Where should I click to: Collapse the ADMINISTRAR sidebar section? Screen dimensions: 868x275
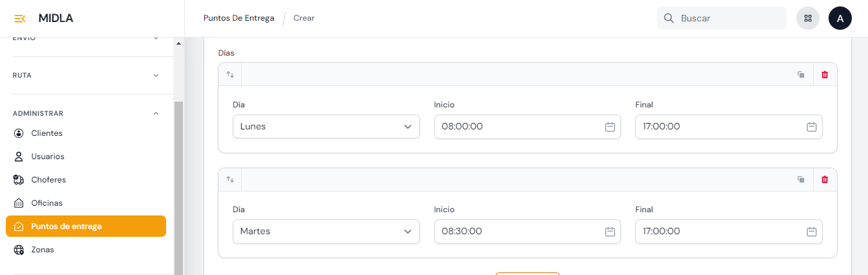[156, 113]
